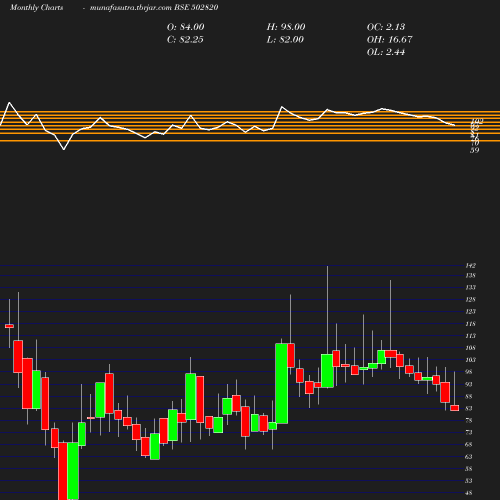This screenshot has width=500, height=500.
Task: Click the 128 price axis label
Action: pos(470,299)
